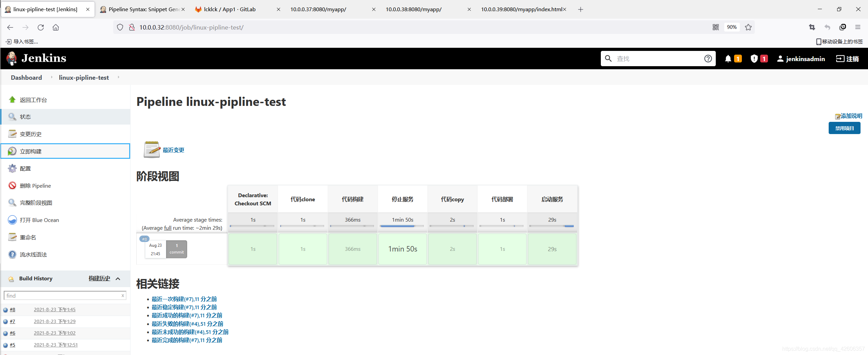The height and width of the screenshot is (355, 868).
Task: Click the gear icon beside 配置
Action: [12, 168]
